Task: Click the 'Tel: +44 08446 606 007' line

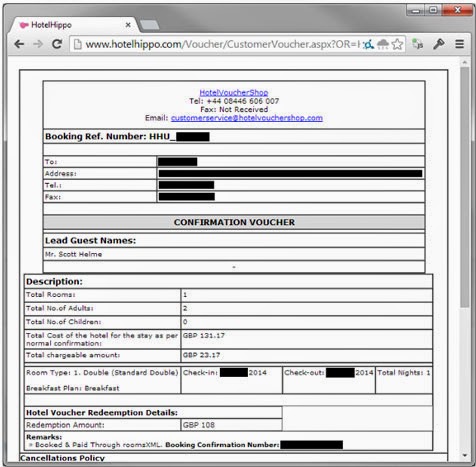Action: [x=234, y=101]
